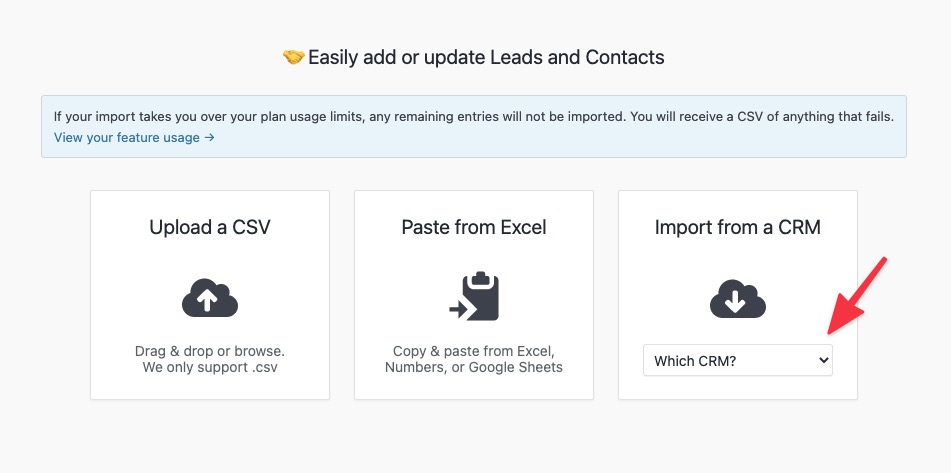951x473 pixels.
Task: Click the arrow after View your feature usage
Action: [209, 138]
